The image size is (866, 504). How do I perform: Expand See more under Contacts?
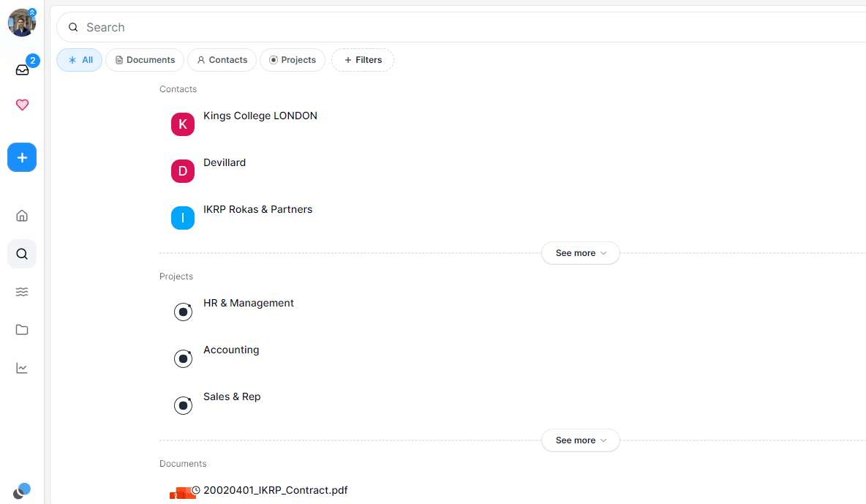tap(580, 253)
